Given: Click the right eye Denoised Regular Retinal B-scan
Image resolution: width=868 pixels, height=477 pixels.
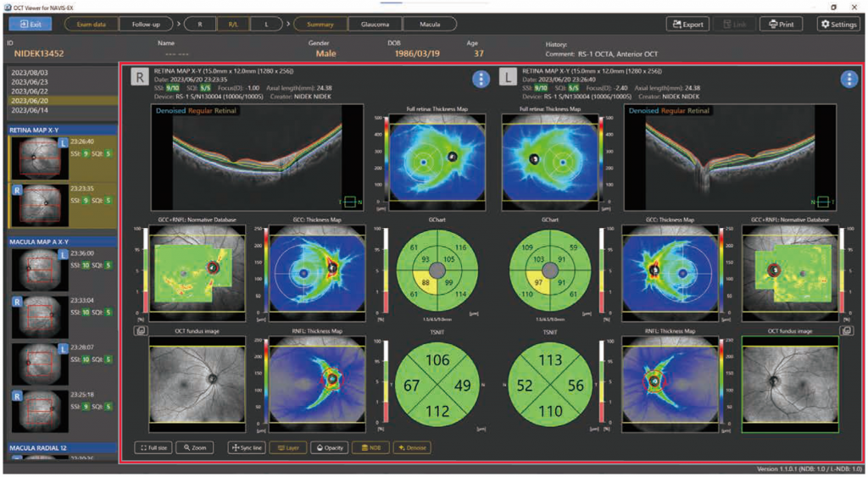Looking at the screenshot, I should (257, 158).
